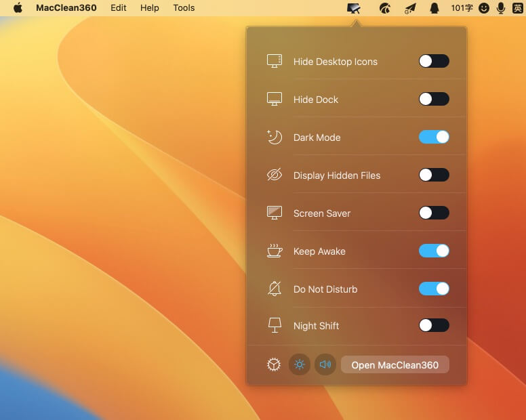Click the Keep Awake label
Viewport: 526px width, 420px height.
point(319,251)
